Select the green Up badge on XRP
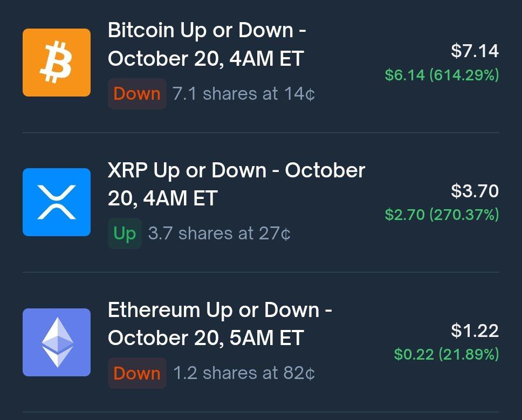522x420 pixels. pos(125,233)
